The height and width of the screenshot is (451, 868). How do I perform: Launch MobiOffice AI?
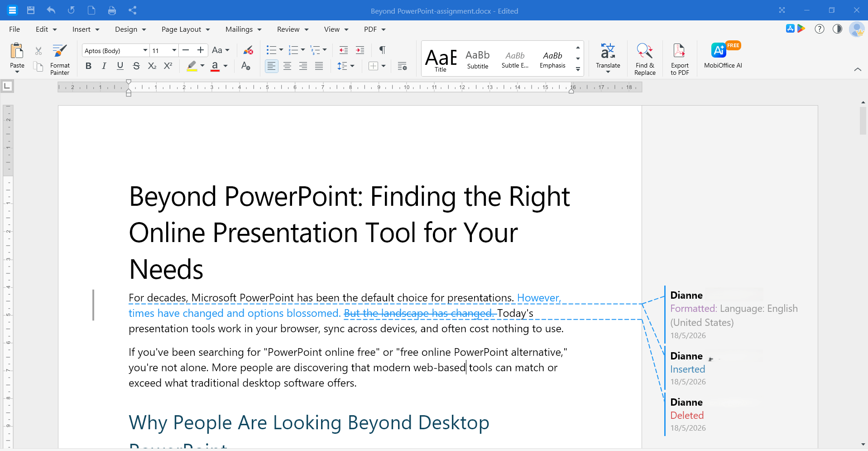(723, 55)
